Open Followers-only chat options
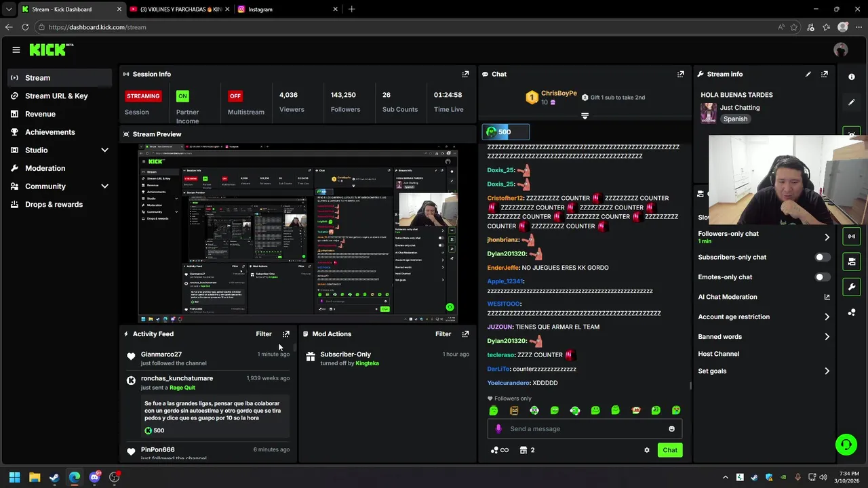The height and width of the screenshot is (488, 868). coord(764,237)
